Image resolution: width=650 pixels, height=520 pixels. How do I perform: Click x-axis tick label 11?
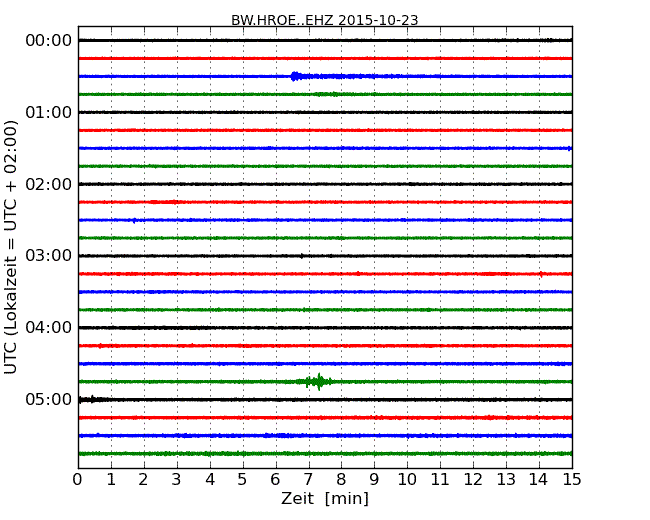coord(440,480)
